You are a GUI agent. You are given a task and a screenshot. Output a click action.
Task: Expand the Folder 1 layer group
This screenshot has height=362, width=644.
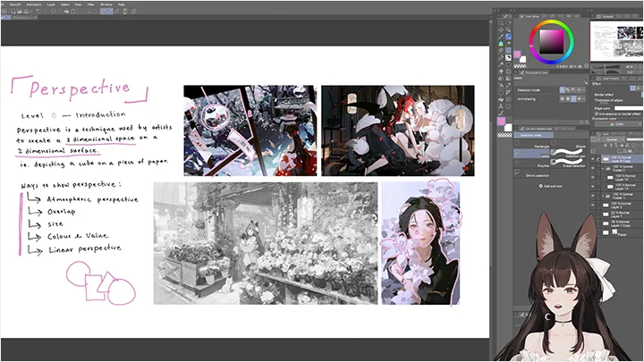point(603,196)
